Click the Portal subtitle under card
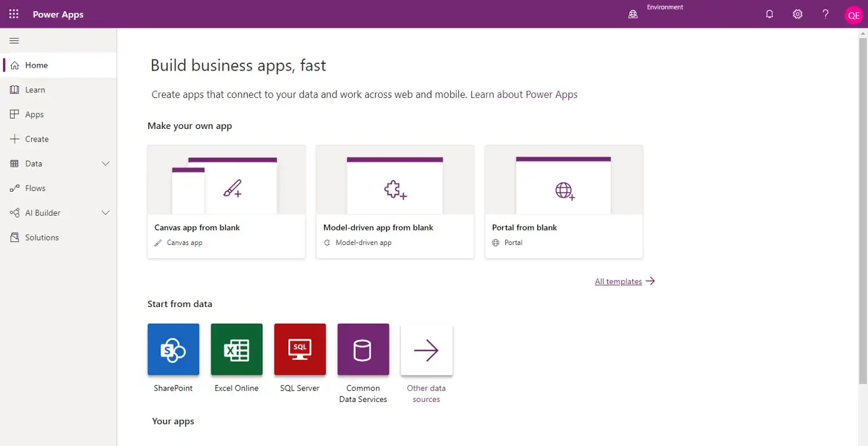Screen dimensions: 868x446 tap(507, 243)
